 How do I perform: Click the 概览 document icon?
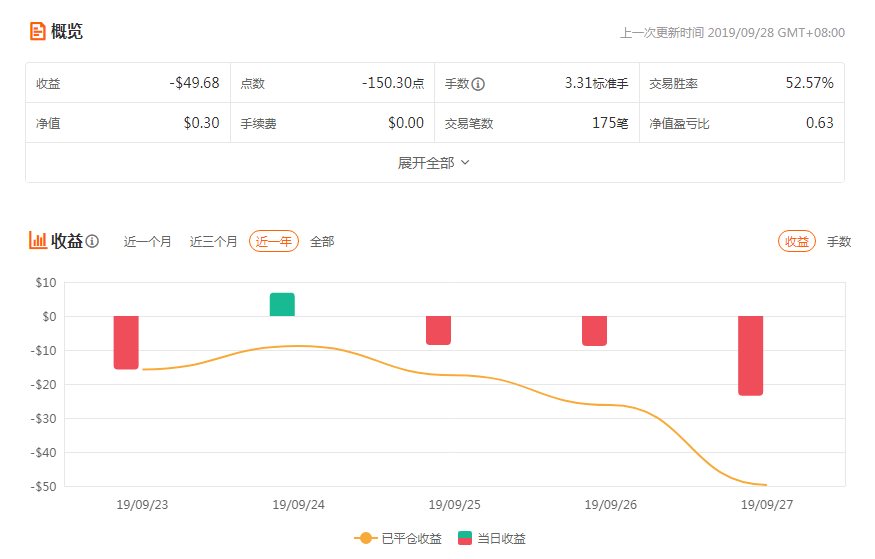(x=37, y=31)
